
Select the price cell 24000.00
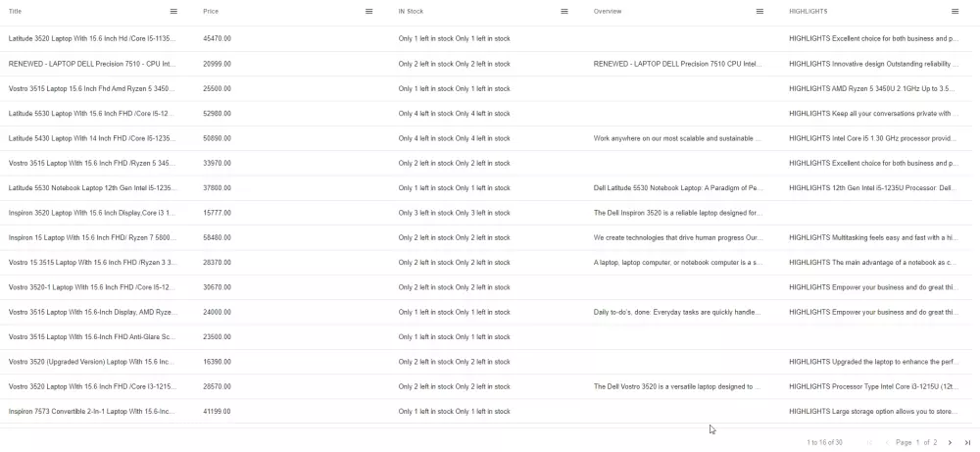pos(217,312)
